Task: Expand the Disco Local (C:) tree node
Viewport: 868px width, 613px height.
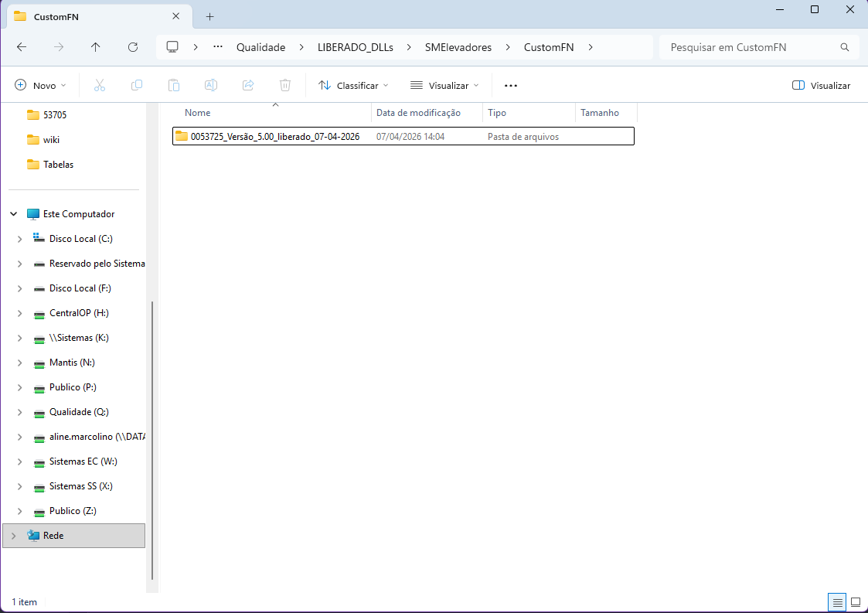Action: tap(20, 239)
